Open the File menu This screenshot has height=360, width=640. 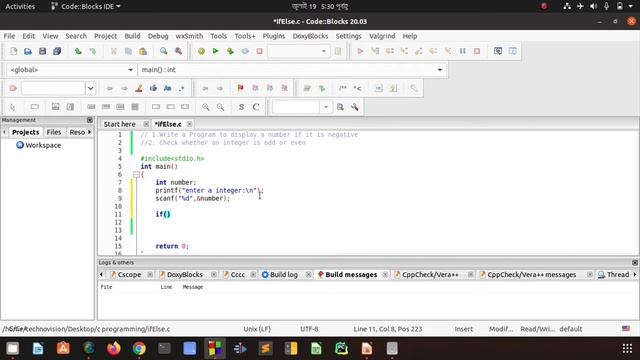(x=9, y=36)
